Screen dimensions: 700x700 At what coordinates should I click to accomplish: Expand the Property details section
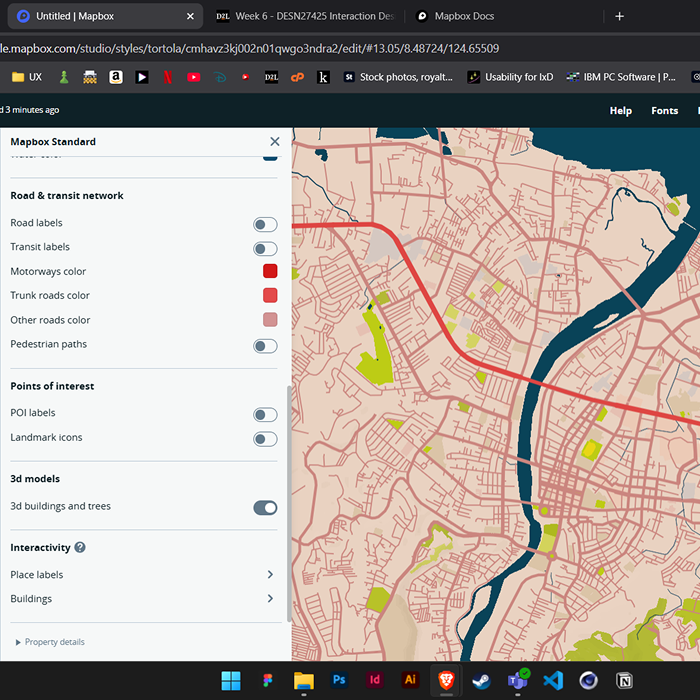point(50,642)
